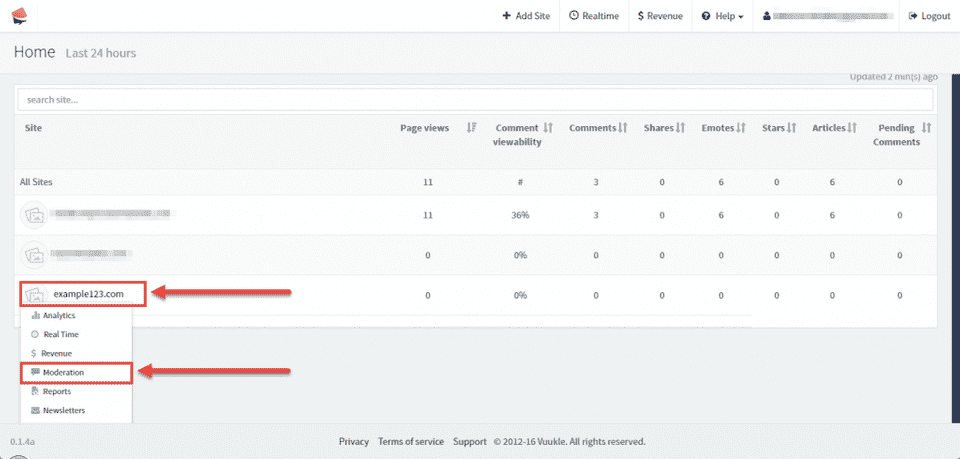Open the Privacy footer link

click(x=353, y=441)
